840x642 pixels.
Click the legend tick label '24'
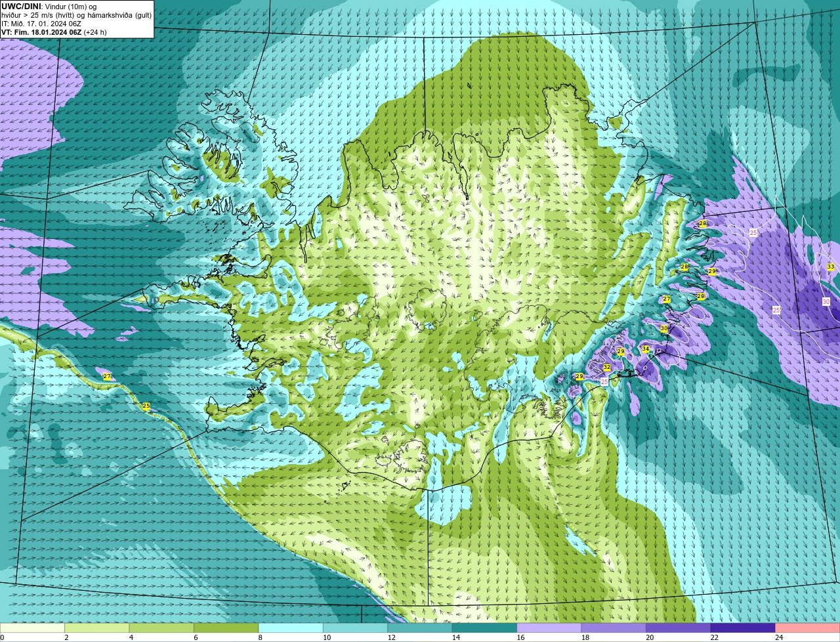pos(779,637)
